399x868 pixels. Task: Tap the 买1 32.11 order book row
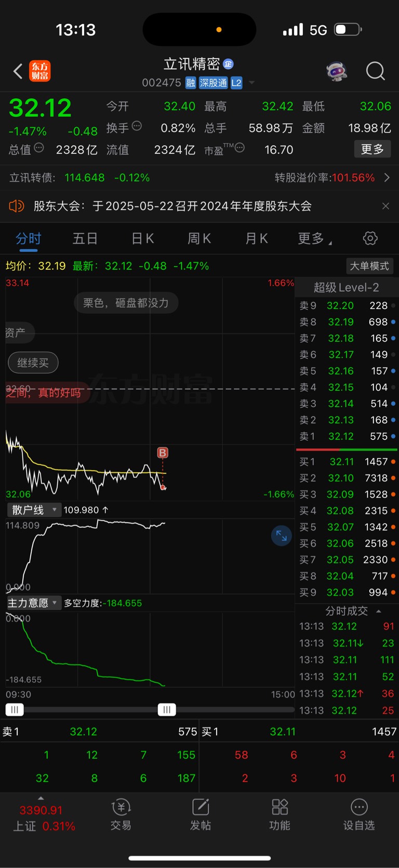click(x=347, y=462)
